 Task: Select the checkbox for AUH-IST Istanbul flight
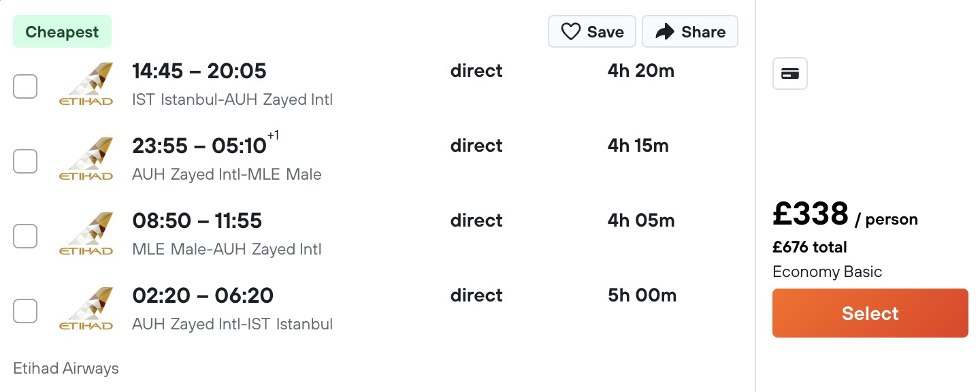point(25,311)
